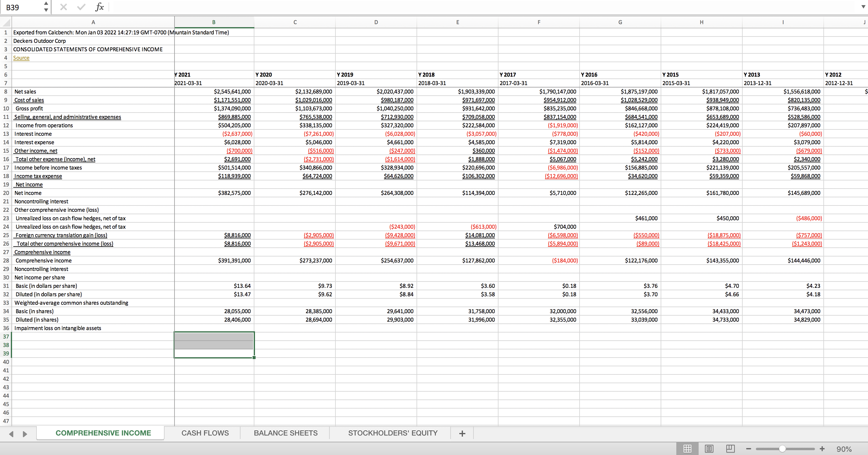Open the CASH FLOWS sheet tab
868x455 pixels.
[x=205, y=433]
